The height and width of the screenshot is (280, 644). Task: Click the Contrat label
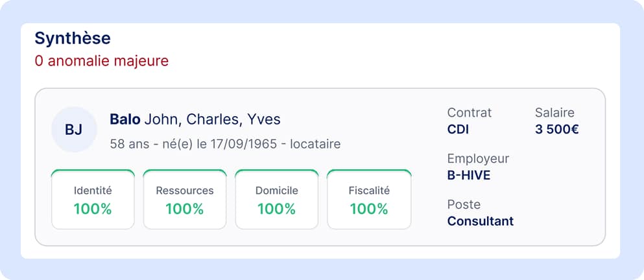point(469,113)
